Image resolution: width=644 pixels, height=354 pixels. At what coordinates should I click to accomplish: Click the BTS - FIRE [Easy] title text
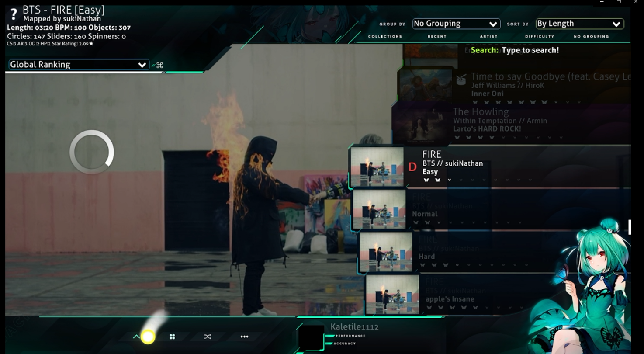tap(63, 10)
